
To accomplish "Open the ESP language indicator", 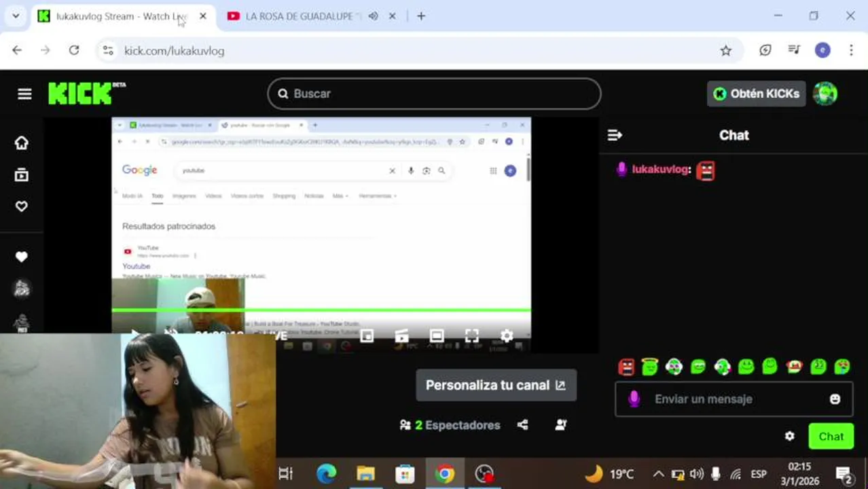I will (759, 474).
